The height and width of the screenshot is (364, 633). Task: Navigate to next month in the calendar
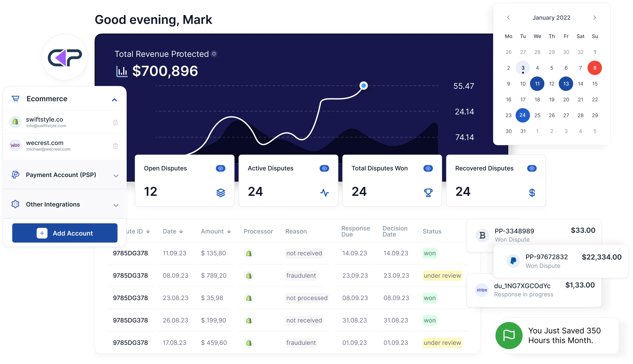(595, 17)
